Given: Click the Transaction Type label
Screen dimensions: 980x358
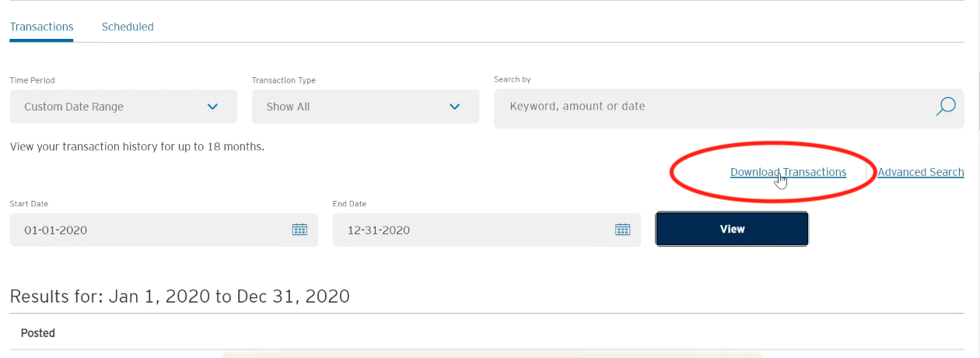Looking at the screenshot, I should [x=284, y=80].
